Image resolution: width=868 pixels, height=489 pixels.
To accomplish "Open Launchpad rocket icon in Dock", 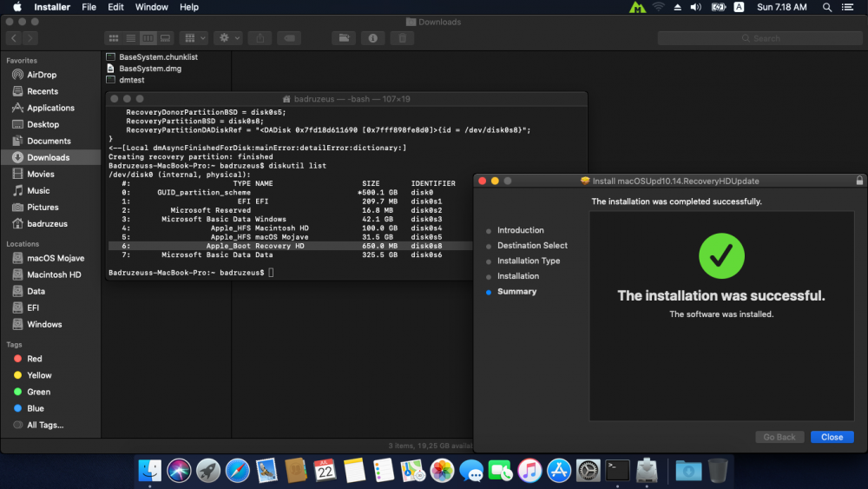I will (x=208, y=471).
